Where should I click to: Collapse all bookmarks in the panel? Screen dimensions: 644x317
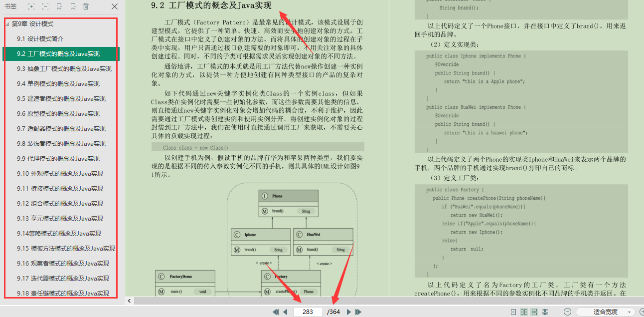46,6
